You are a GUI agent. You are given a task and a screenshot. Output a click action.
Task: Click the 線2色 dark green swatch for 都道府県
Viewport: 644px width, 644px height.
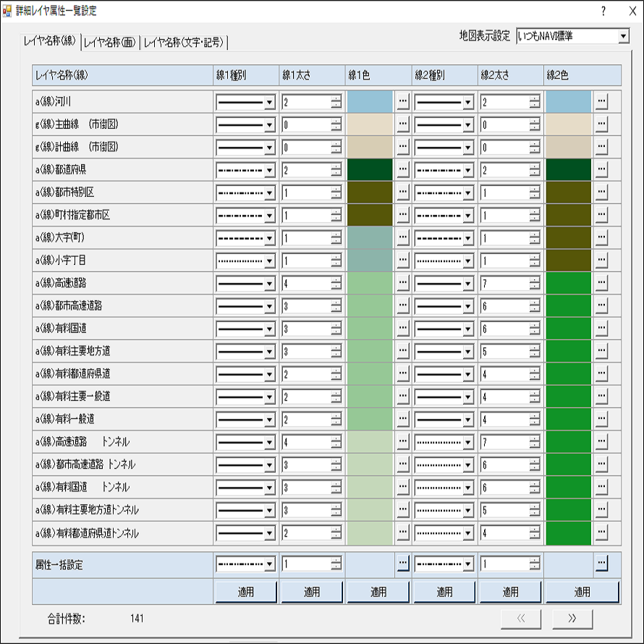(569, 169)
